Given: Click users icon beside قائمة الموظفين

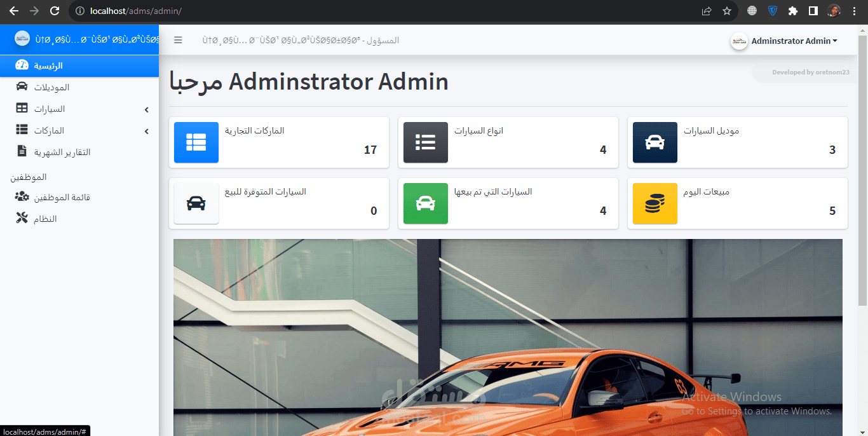Looking at the screenshot, I should (x=22, y=197).
